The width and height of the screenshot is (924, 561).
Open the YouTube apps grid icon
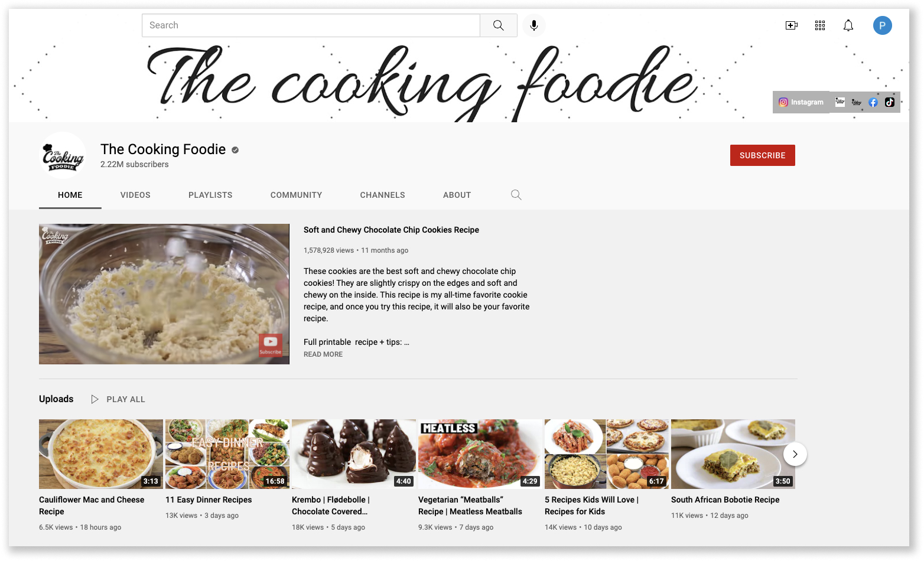(x=819, y=25)
